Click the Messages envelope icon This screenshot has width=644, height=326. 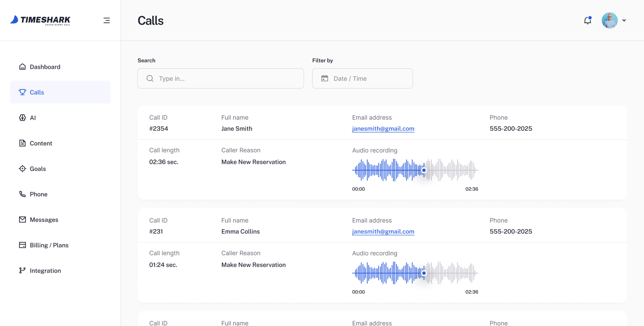click(x=22, y=220)
